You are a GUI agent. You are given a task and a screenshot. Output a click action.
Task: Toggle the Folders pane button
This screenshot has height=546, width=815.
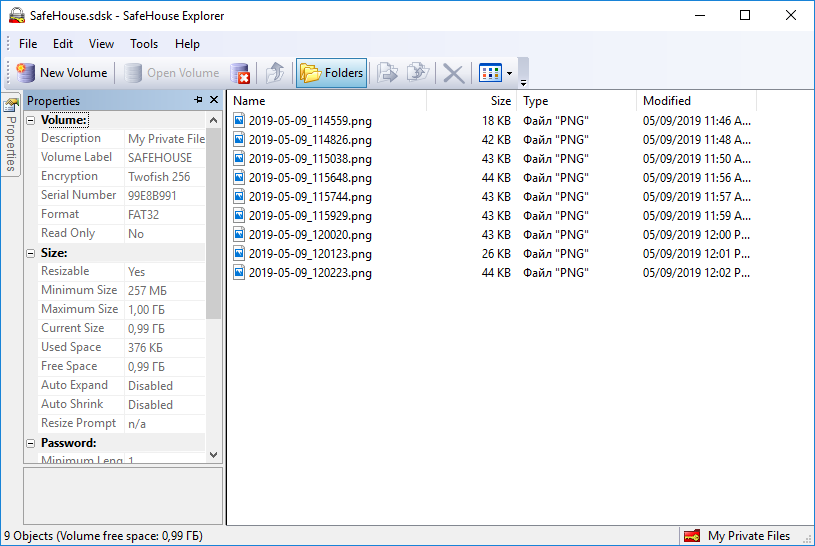(332, 73)
